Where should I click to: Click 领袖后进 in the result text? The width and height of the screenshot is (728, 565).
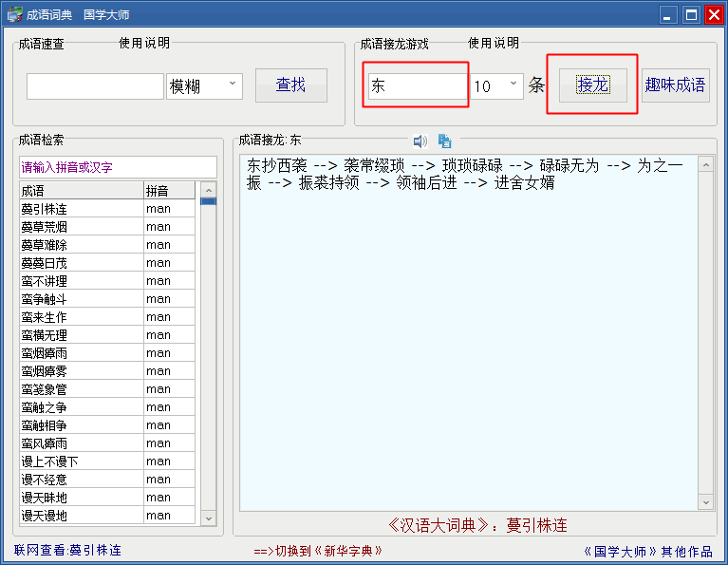tap(427, 182)
